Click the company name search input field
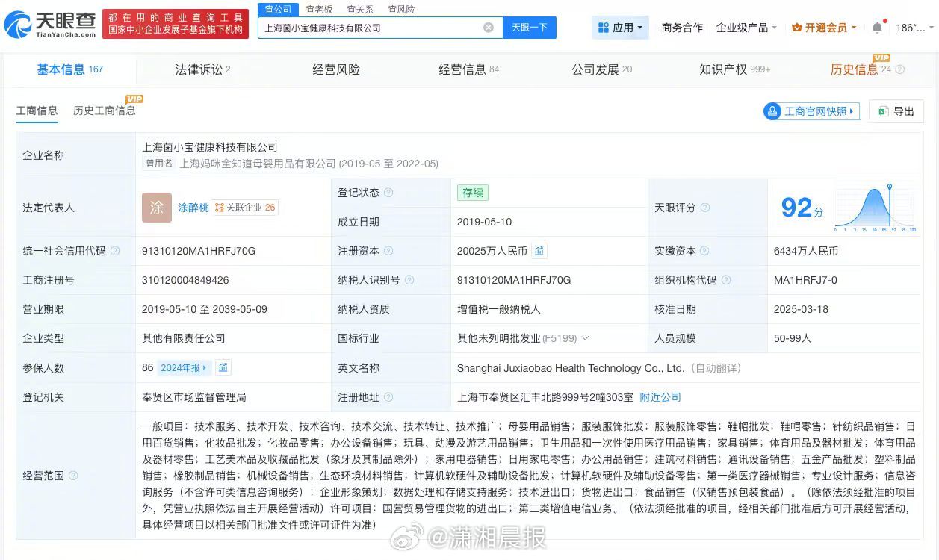 coord(370,28)
